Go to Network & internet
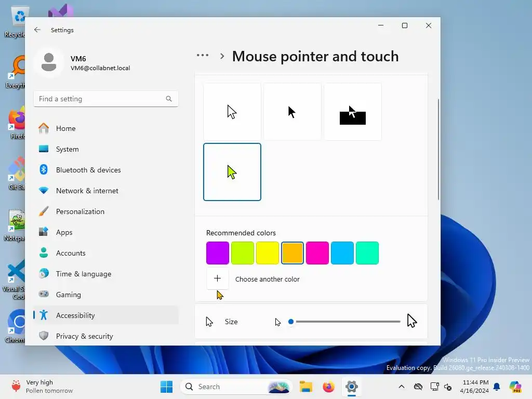 106,190
